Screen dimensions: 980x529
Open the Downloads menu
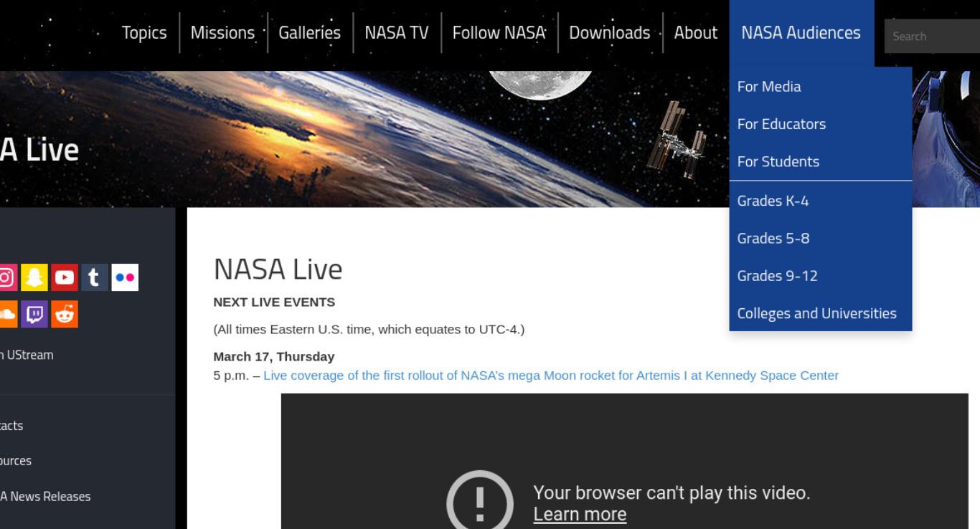tap(610, 33)
